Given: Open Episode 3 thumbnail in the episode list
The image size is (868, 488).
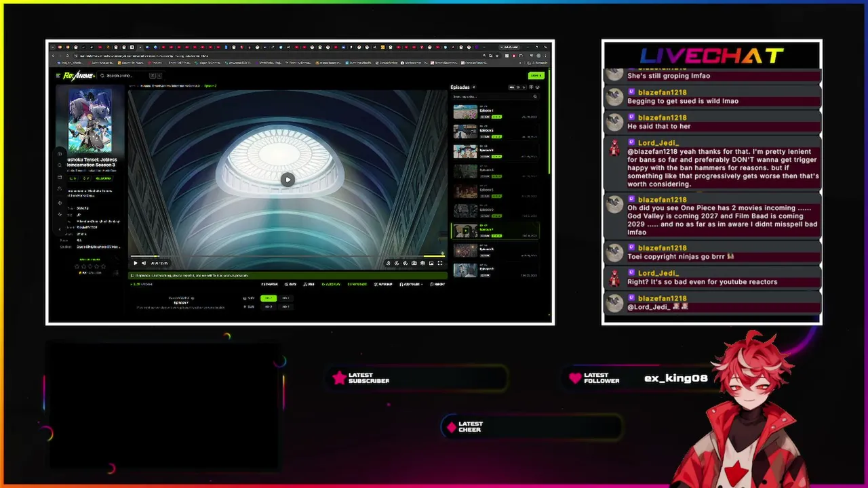Looking at the screenshot, I should [465, 151].
